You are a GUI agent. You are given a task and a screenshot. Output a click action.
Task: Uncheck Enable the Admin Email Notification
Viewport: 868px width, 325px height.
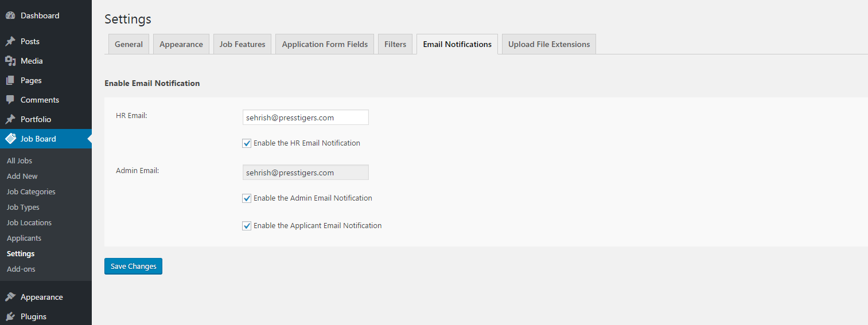click(x=247, y=198)
